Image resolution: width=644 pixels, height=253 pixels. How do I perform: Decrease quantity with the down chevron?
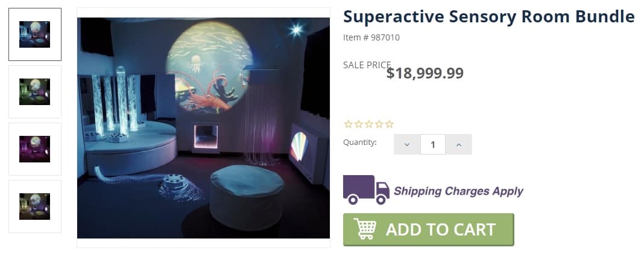pyautogui.click(x=407, y=144)
